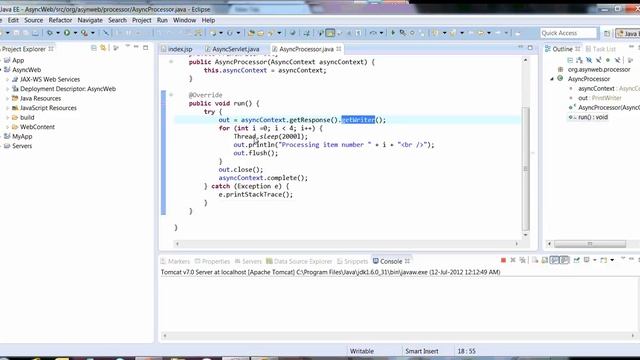Screen dimensions: 640x360
Task: Select out : PrintWriter in Outline
Action: (x=600, y=98)
